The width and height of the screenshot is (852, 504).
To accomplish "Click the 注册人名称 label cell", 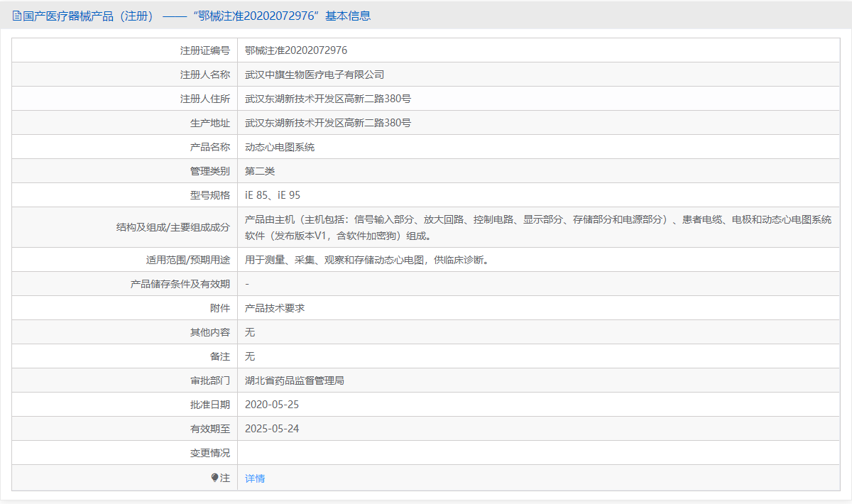I will (124, 75).
